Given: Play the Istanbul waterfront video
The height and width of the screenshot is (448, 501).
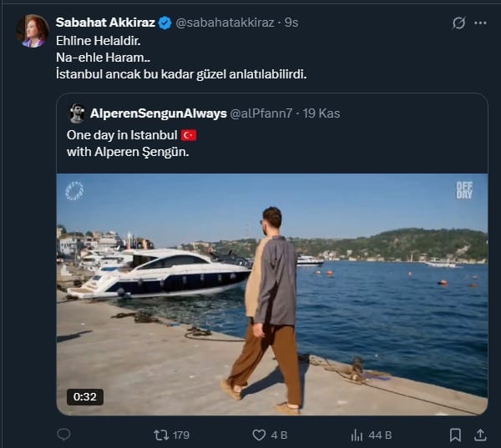Looking at the screenshot, I should tap(272, 294).
